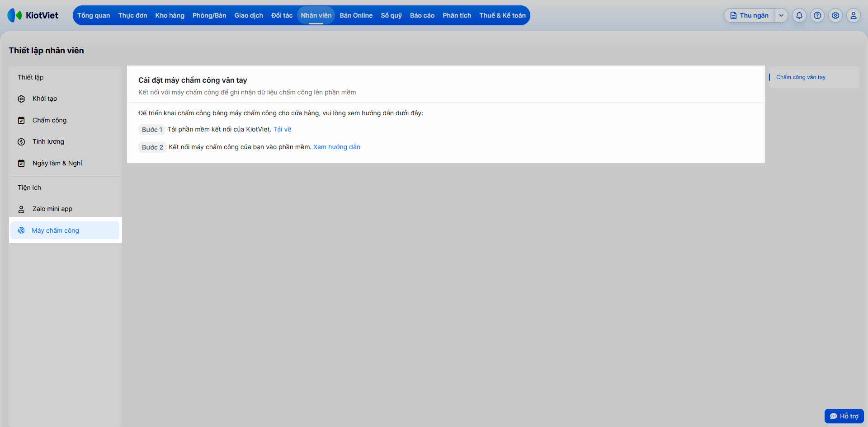Open the notifications bell icon
The width and height of the screenshot is (868, 427).
pyautogui.click(x=799, y=15)
